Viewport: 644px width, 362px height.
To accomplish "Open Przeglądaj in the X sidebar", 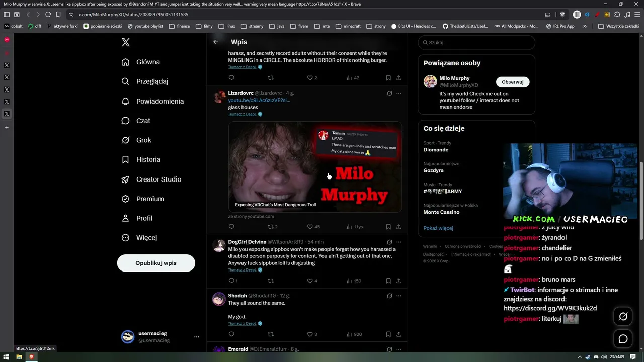I will pos(145,81).
